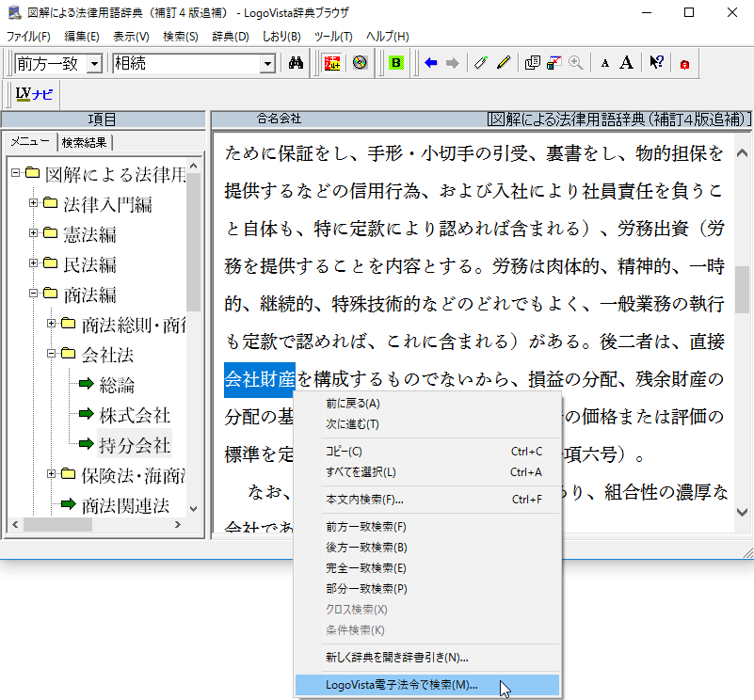Select 株式会社 in the tree
The height and width of the screenshot is (700, 754).
tap(135, 414)
